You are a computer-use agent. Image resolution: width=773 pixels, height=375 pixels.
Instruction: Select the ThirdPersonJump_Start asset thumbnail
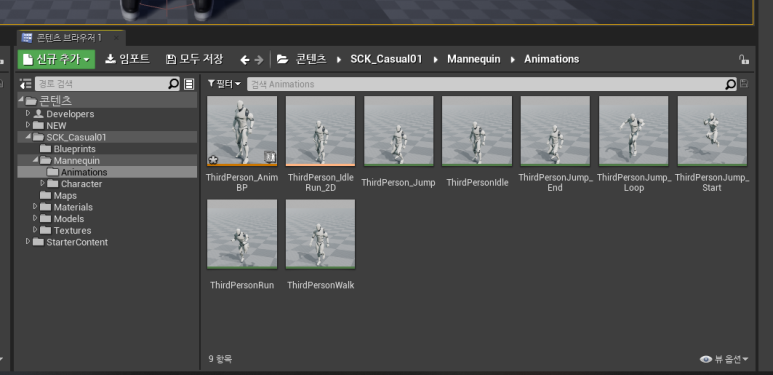click(x=712, y=131)
